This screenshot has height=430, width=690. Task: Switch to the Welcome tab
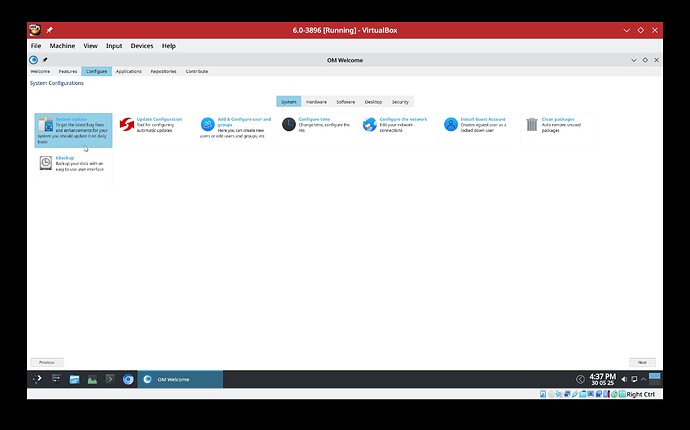(40, 71)
